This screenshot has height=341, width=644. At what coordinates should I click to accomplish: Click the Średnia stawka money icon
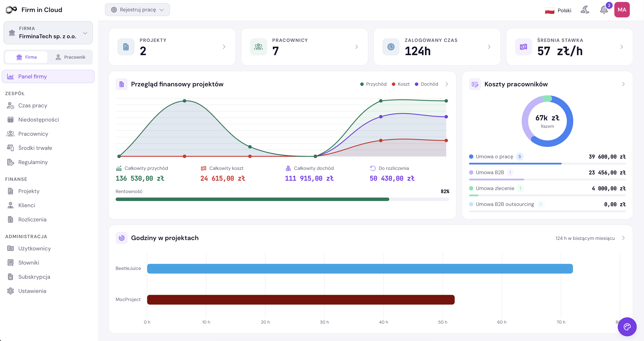(523, 47)
